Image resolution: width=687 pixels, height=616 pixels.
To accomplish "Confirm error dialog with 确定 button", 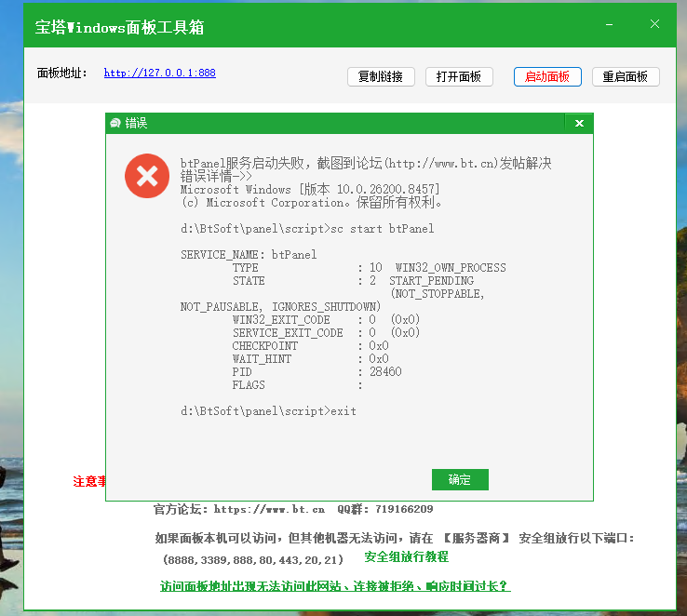I will click(x=460, y=480).
